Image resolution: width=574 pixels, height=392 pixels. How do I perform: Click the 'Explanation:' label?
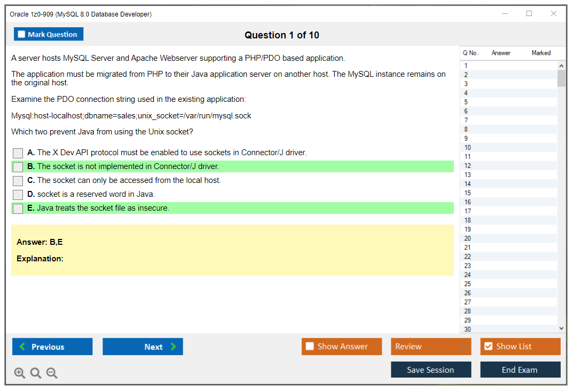pyautogui.click(x=40, y=259)
